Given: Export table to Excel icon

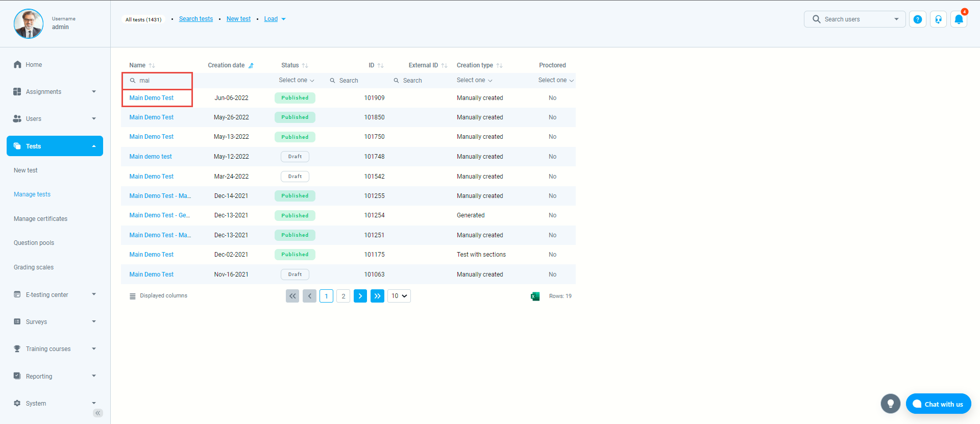Looking at the screenshot, I should point(535,296).
